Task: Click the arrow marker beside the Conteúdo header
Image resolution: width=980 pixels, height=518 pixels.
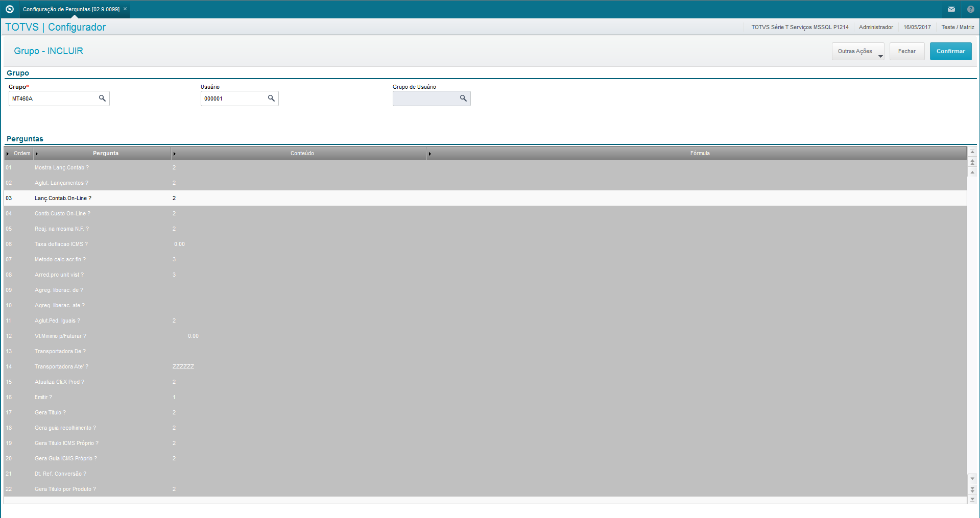Action: point(174,154)
